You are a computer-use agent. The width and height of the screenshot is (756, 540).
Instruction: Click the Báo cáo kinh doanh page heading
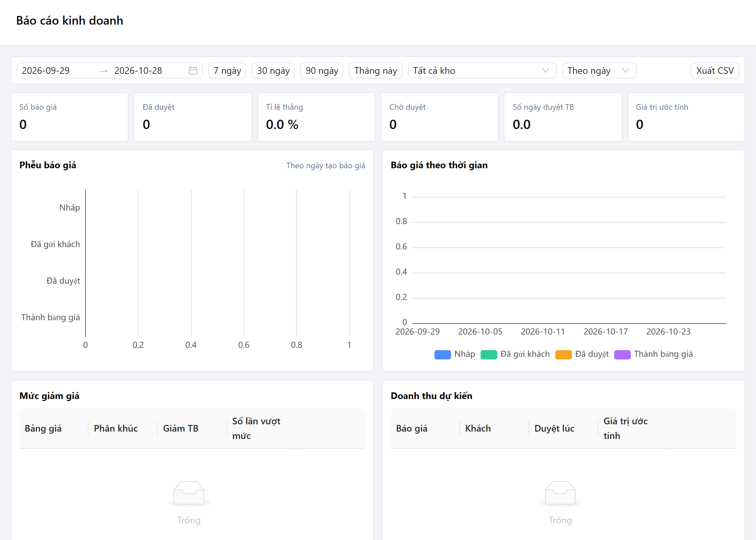70,21
